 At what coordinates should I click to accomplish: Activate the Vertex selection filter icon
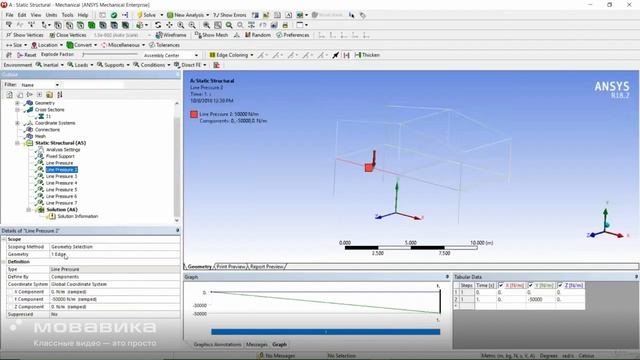click(x=58, y=25)
